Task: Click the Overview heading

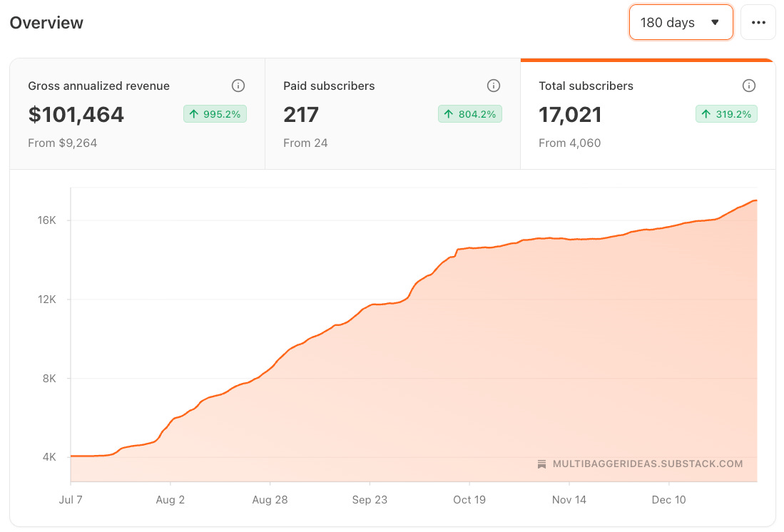Action: (x=46, y=23)
